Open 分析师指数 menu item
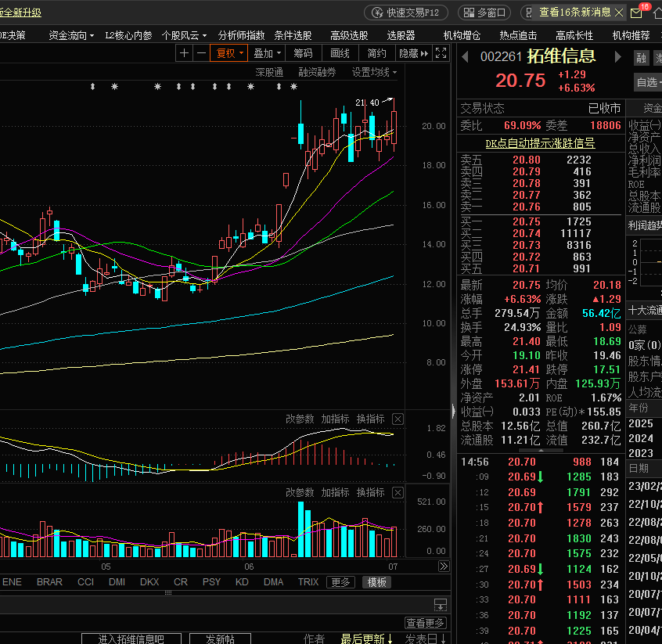The width and height of the screenshot is (662, 644). pos(241,35)
